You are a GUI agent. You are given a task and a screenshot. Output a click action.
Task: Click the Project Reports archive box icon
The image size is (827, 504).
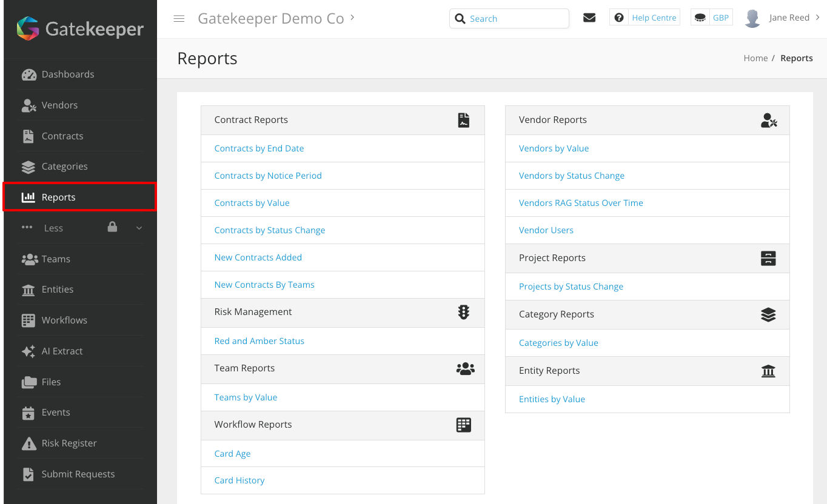pyautogui.click(x=768, y=258)
